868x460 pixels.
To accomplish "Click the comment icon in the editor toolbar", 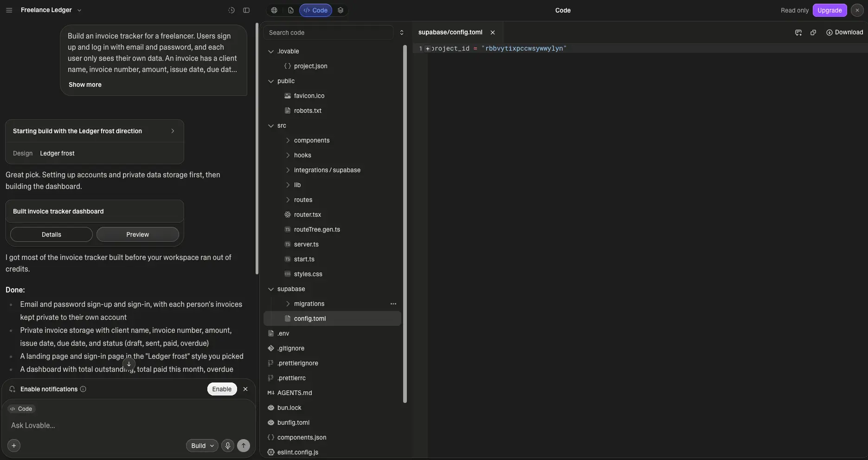I will pyautogui.click(x=798, y=32).
